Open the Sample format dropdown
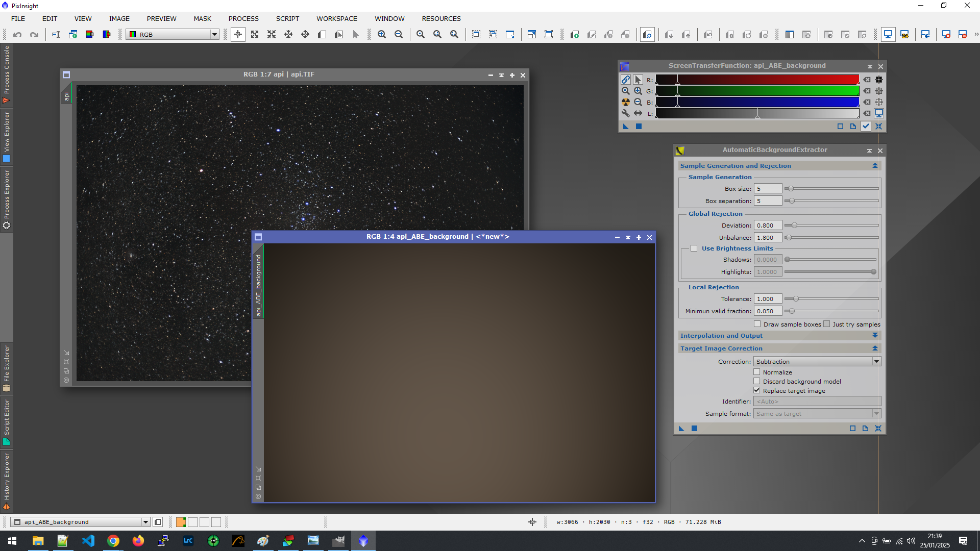Viewport: 980px width, 551px height. [817, 413]
